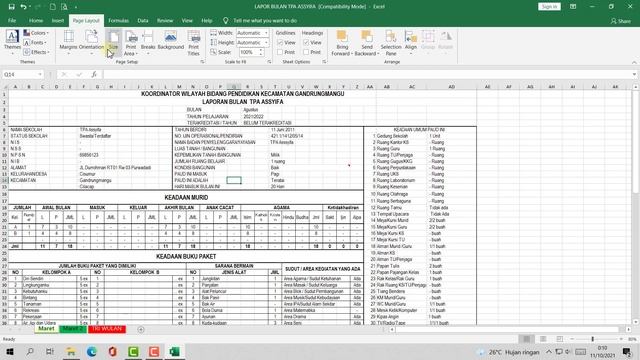The height and width of the screenshot is (360, 640).
Task: Open Scale to Fit dialog launcher
Action: pyautogui.click(x=269, y=62)
